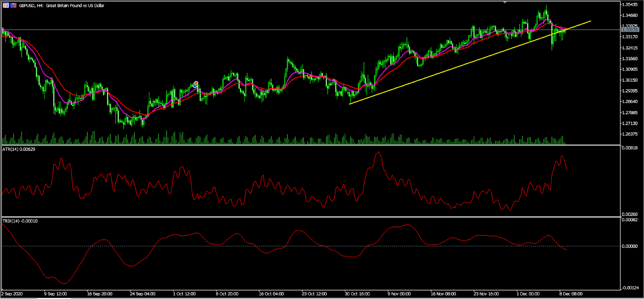Click the '30 Oct 16:00' time label

357,294
